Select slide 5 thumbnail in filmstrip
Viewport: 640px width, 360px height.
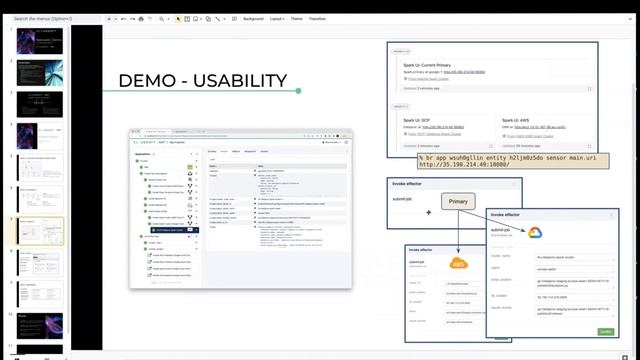click(x=40, y=167)
